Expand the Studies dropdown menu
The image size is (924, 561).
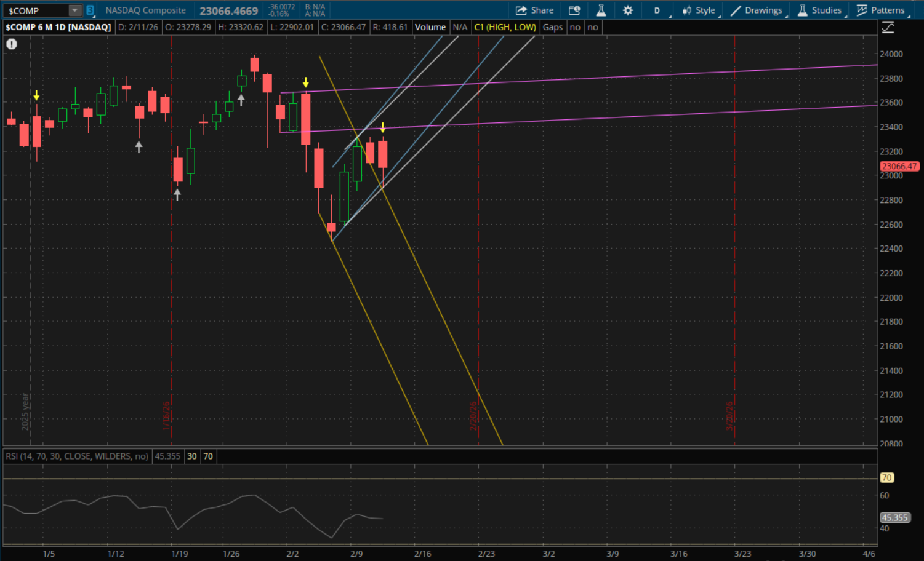pos(819,10)
